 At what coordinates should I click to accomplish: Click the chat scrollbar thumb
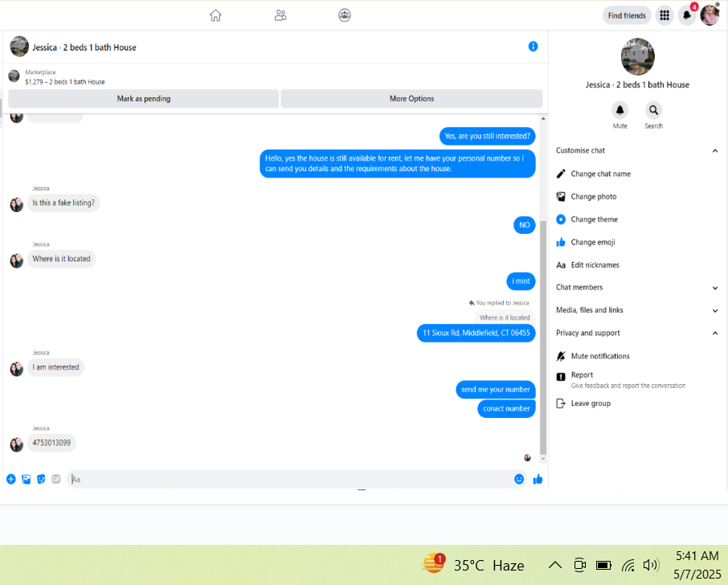pyautogui.click(x=543, y=337)
